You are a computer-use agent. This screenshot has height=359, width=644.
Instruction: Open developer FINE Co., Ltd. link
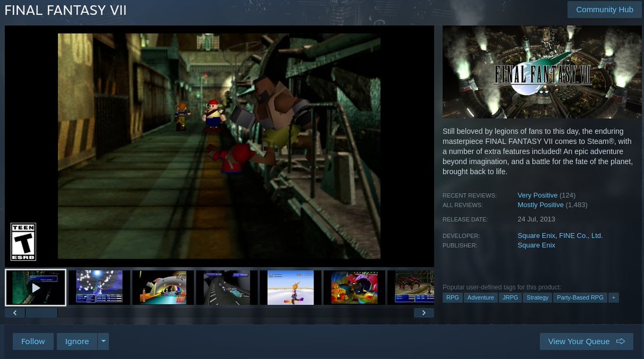tap(581, 236)
